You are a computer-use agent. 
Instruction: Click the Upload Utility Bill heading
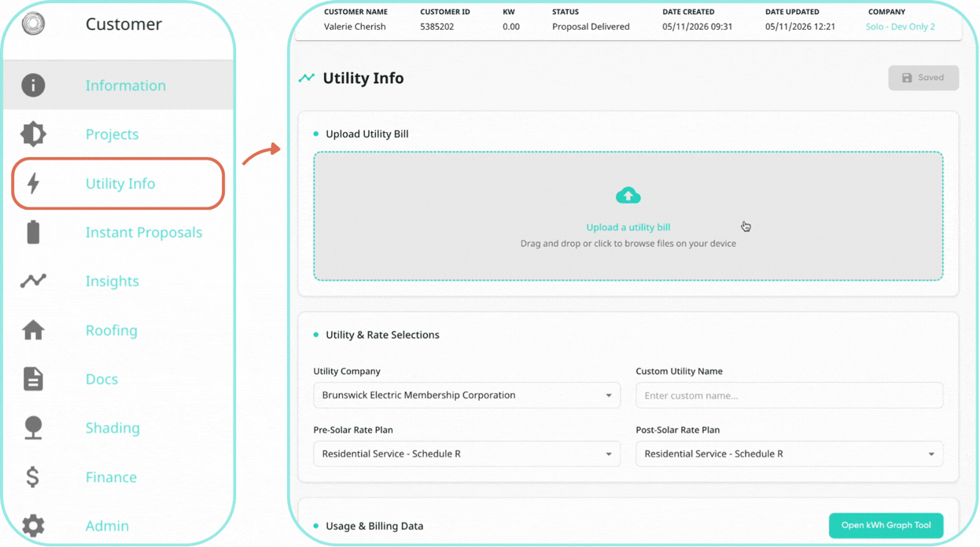(x=367, y=134)
